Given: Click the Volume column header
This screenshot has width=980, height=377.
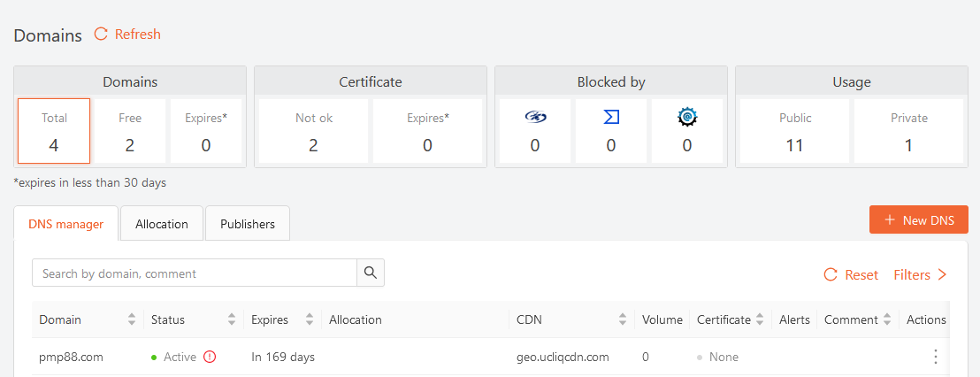Looking at the screenshot, I should (662, 319).
